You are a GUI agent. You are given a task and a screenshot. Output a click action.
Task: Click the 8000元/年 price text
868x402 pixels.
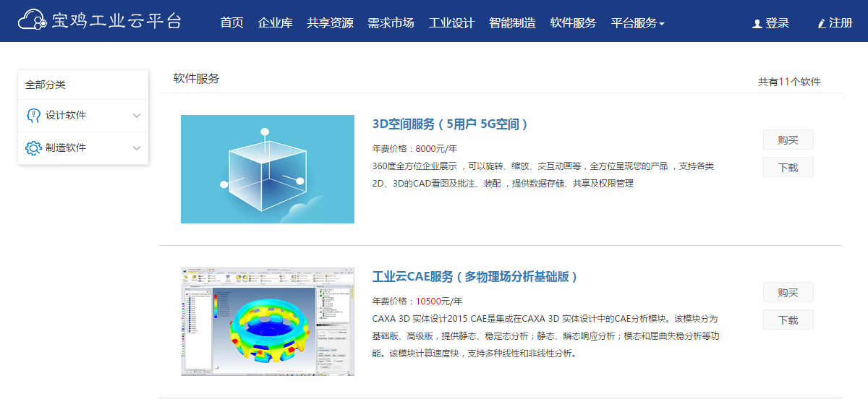[x=436, y=149]
